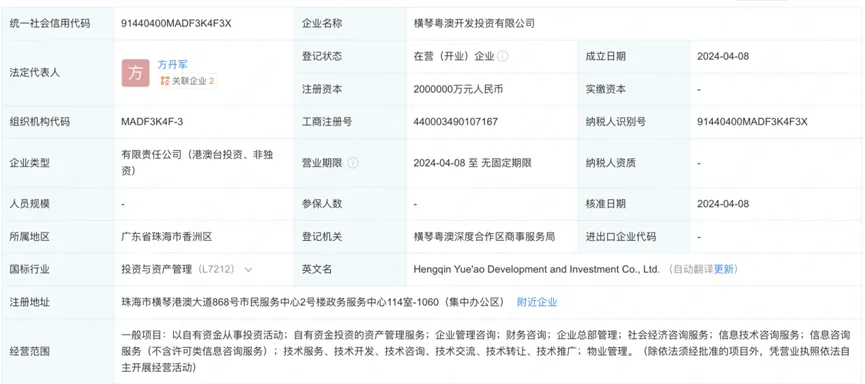865x384 pixels.
Task: Select the 企业类型 label cell
Action: point(58,163)
